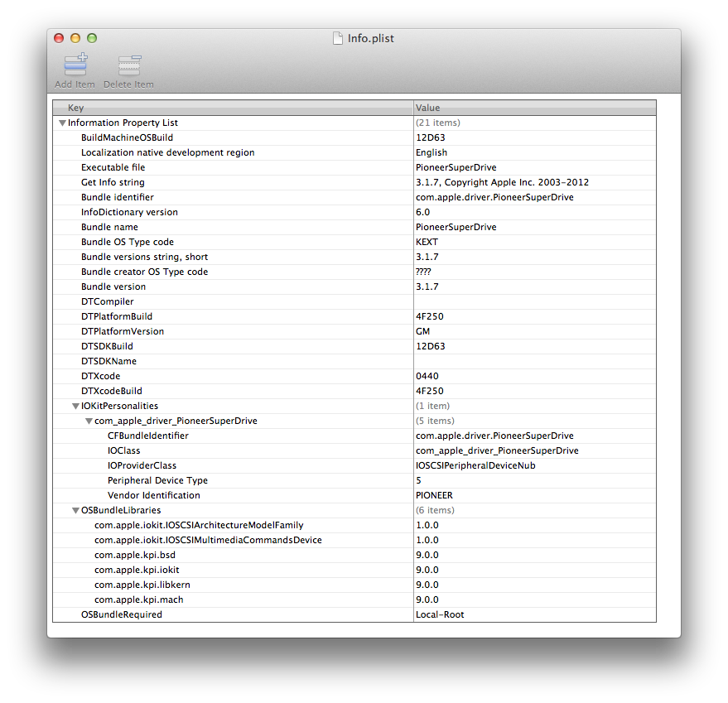Select the Bundle name key

[x=109, y=227]
